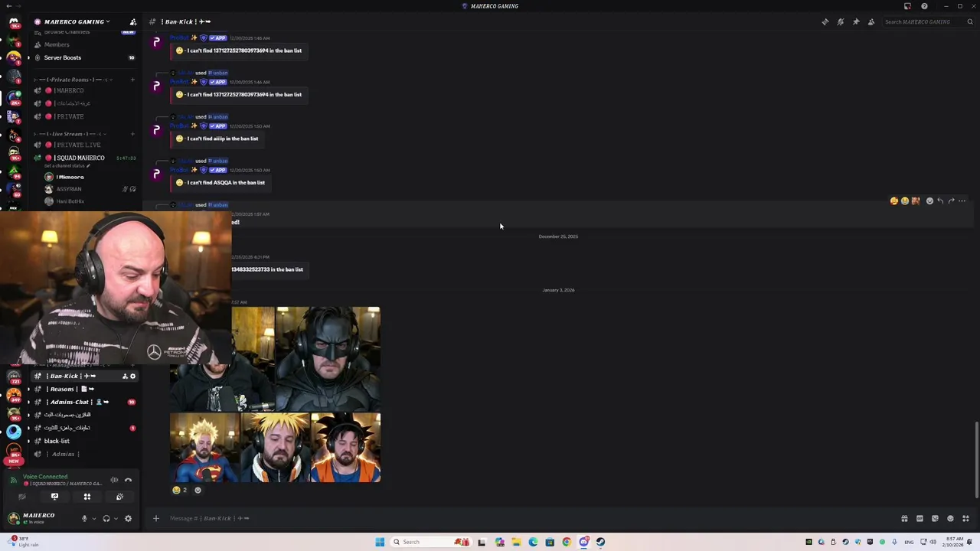This screenshot has height=551, width=980.
Task: Open the Threads icon in channel header
Action: (825, 21)
